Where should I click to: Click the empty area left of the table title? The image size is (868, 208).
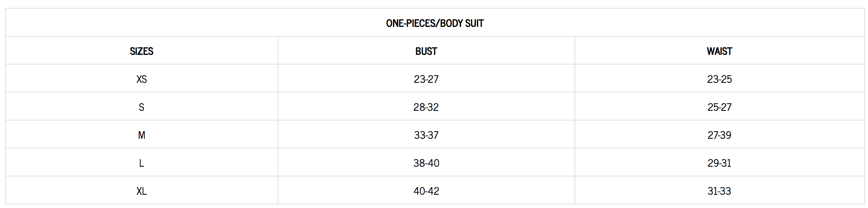tap(179, 23)
